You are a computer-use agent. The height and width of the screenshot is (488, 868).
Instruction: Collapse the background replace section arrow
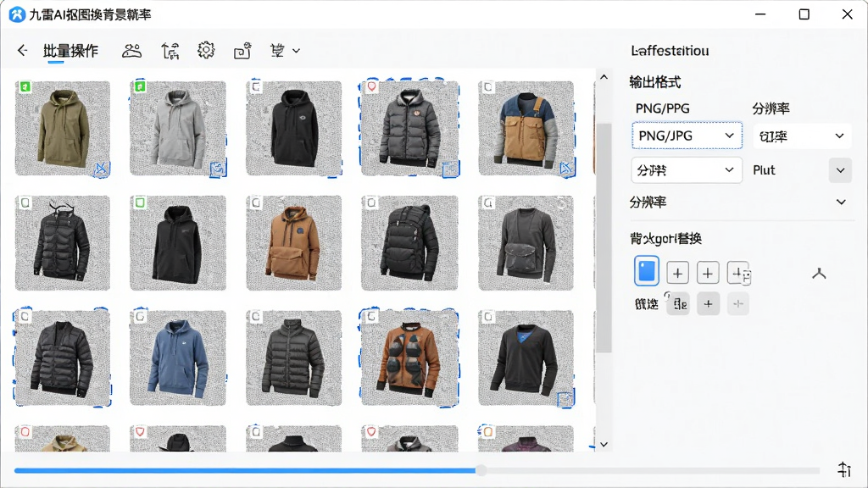(x=819, y=274)
